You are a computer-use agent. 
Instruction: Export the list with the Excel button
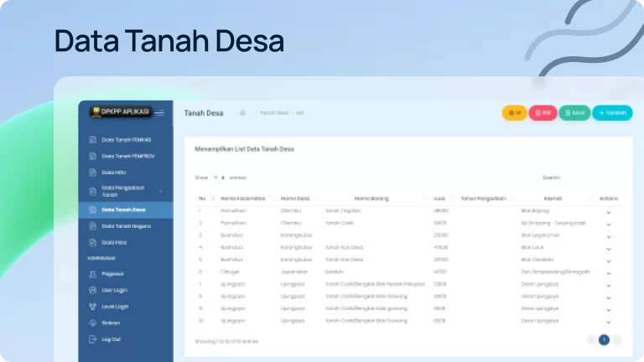[574, 113]
